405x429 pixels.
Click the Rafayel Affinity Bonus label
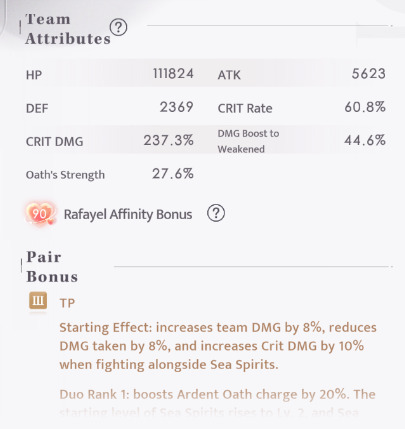(128, 214)
